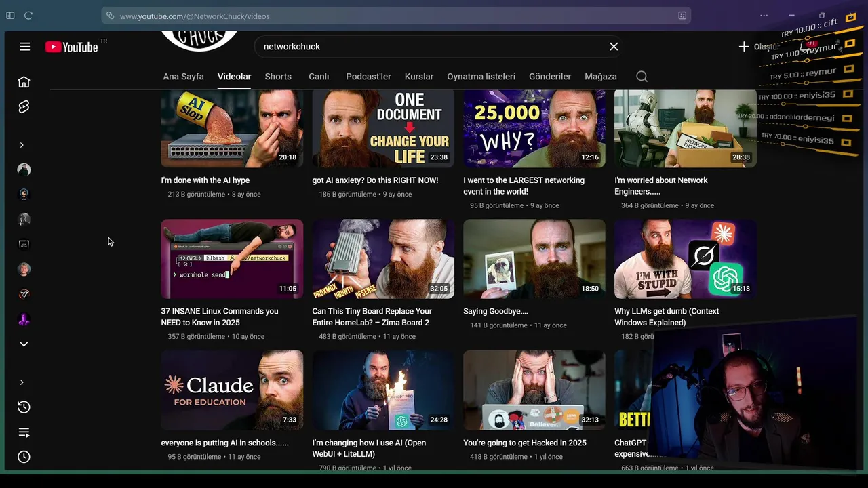Open the Zima Board Proxmox thumbnail
The height and width of the screenshot is (488, 868).
point(383,259)
